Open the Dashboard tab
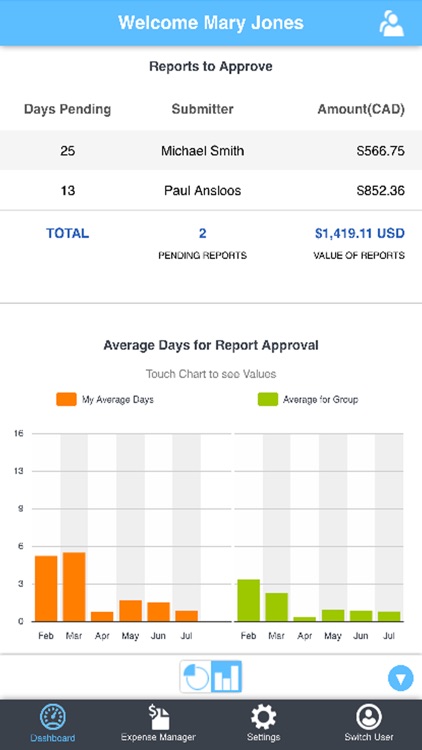This screenshot has width=422, height=750. 53,723
